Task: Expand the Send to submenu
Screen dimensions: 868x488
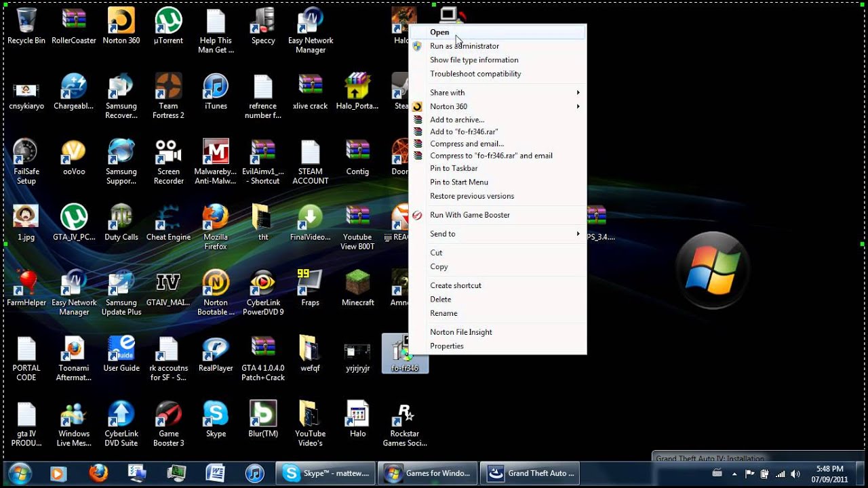Action: pyautogui.click(x=498, y=234)
